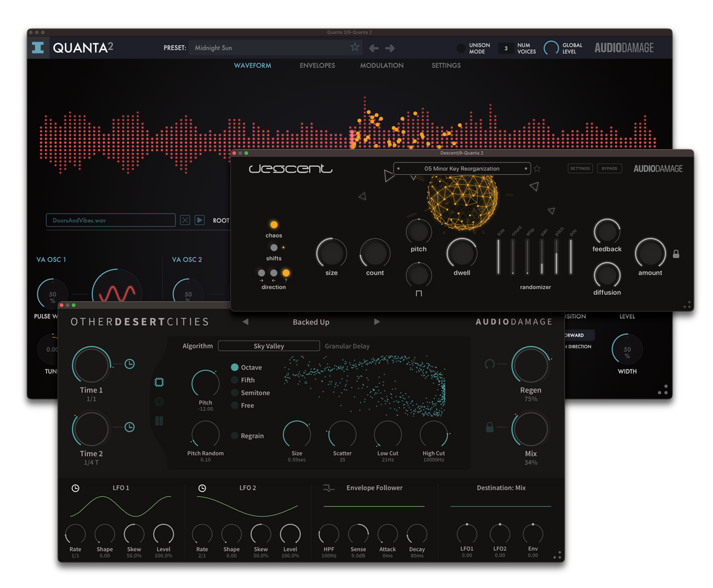Toggle LFO 1 sync clock icon
Image resolution: width=713 pixels, height=588 pixels.
pyautogui.click(x=75, y=488)
